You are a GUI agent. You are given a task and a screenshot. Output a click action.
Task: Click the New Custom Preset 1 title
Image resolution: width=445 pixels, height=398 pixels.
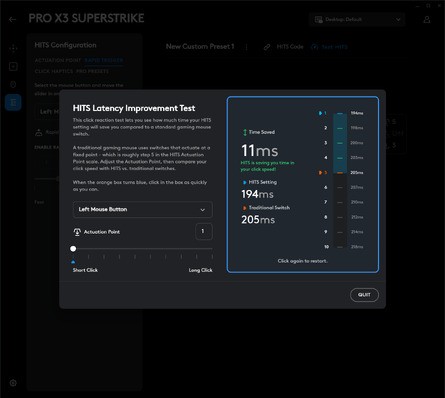pyautogui.click(x=200, y=46)
